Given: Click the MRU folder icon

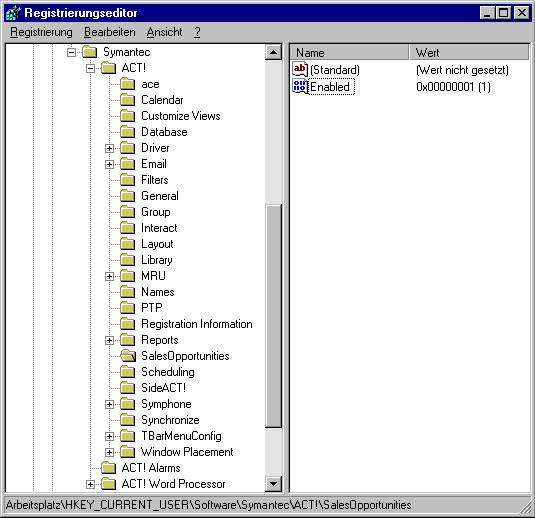Looking at the screenshot, I should (128, 276).
